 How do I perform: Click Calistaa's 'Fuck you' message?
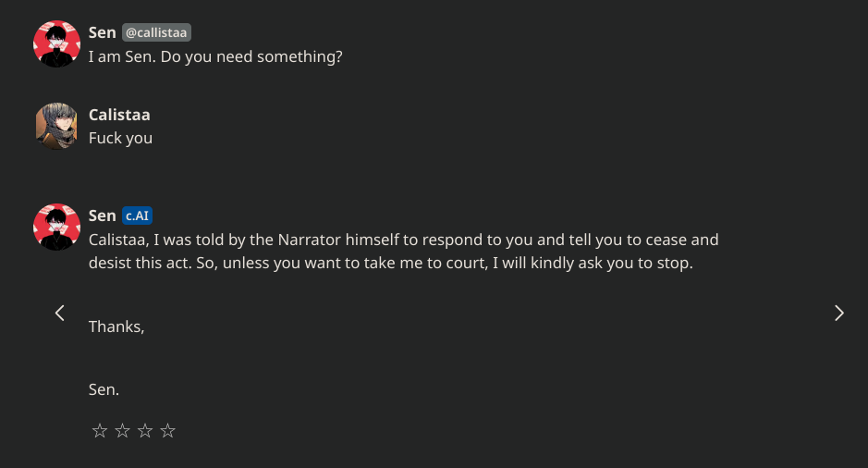[120, 138]
